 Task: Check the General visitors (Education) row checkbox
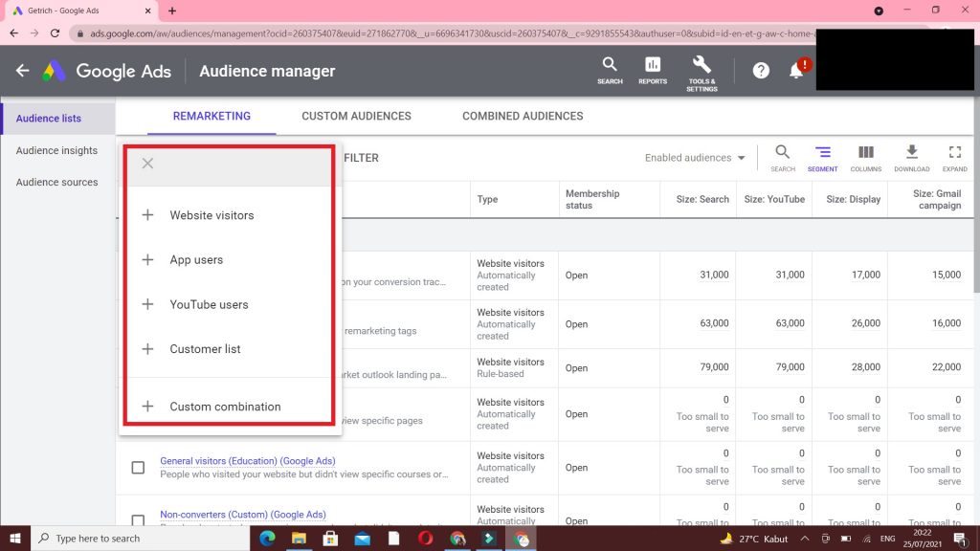[x=138, y=468]
